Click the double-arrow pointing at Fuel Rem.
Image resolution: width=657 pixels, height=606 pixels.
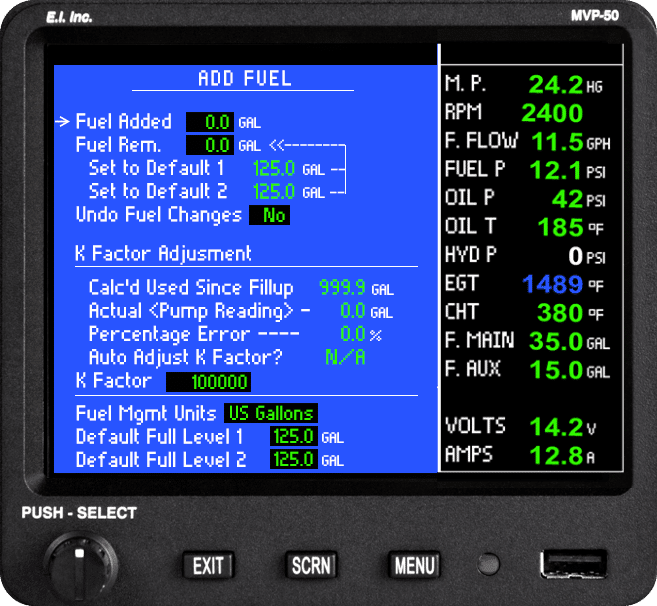[x=276, y=145]
